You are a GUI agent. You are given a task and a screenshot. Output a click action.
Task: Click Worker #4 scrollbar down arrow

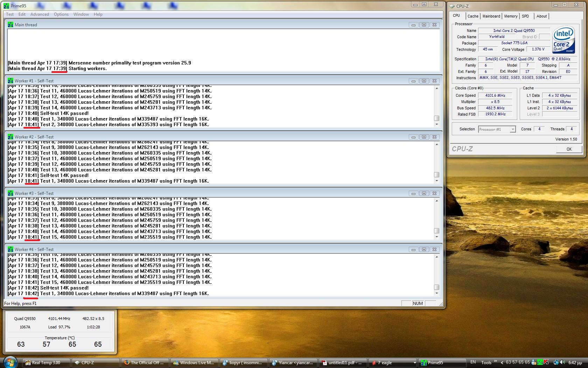click(x=436, y=293)
